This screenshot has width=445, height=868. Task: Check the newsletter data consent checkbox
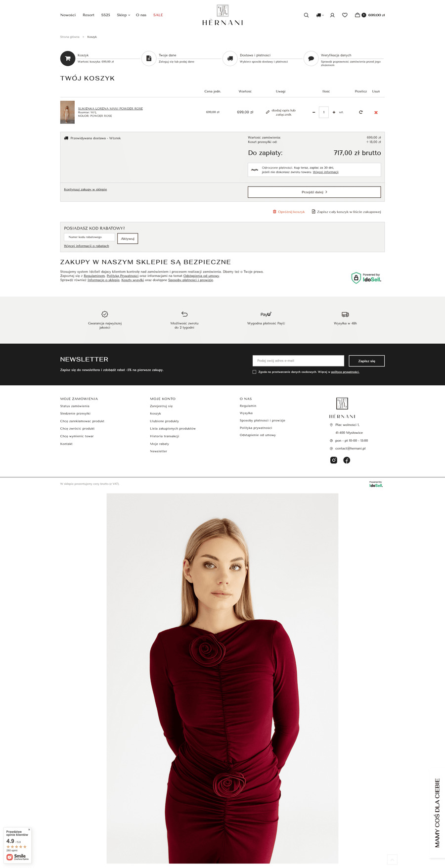(254, 372)
